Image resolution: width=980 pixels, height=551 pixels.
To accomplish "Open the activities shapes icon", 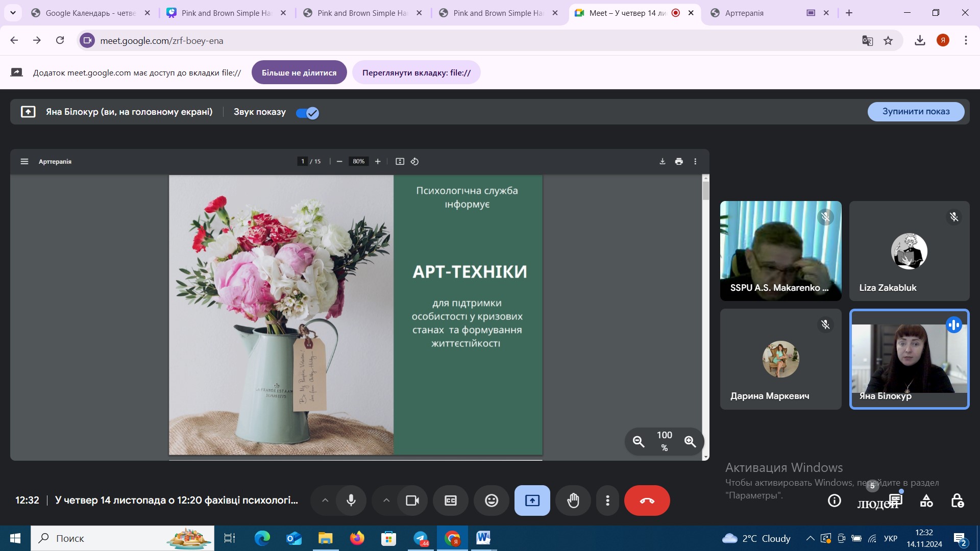I will pyautogui.click(x=926, y=500).
